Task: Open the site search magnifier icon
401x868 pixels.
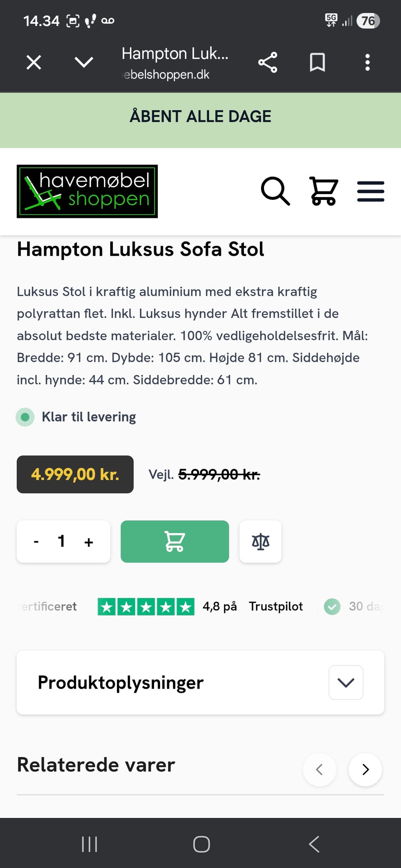Action: pyautogui.click(x=275, y=191)
